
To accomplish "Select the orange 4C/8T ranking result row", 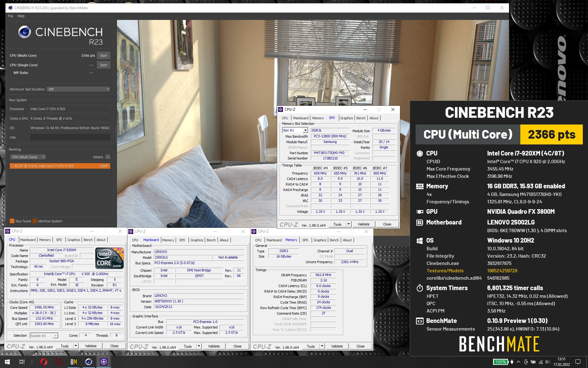I will (60, 166).
